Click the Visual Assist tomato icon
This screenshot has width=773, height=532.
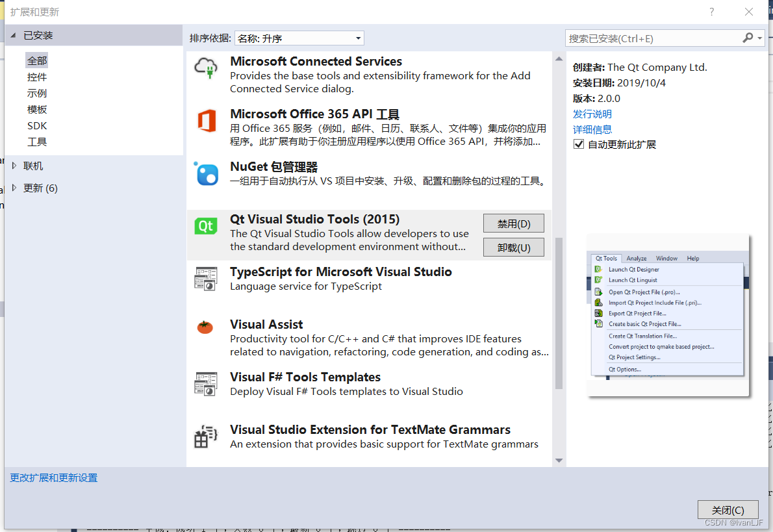(x=205, y=327)
